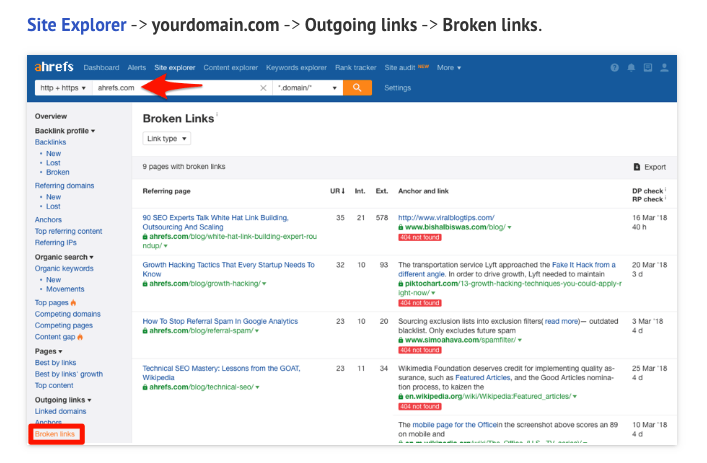Open Site audit
707x463 pixels.
point(400,68)
